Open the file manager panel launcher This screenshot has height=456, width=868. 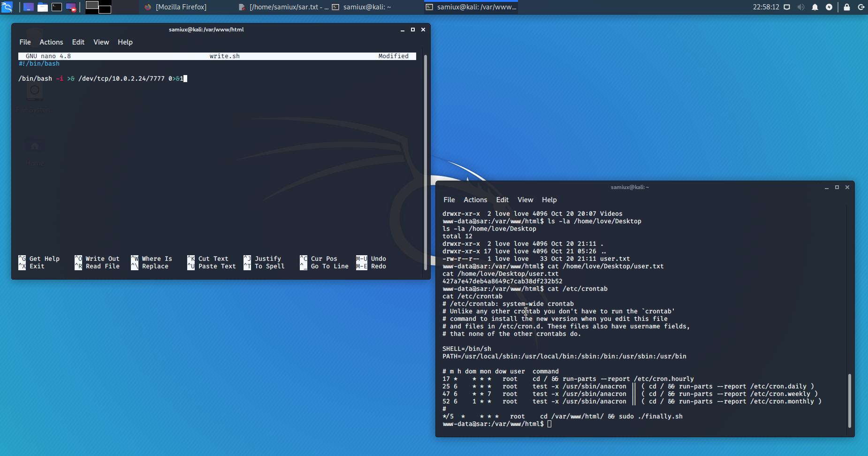click(43, 7)
